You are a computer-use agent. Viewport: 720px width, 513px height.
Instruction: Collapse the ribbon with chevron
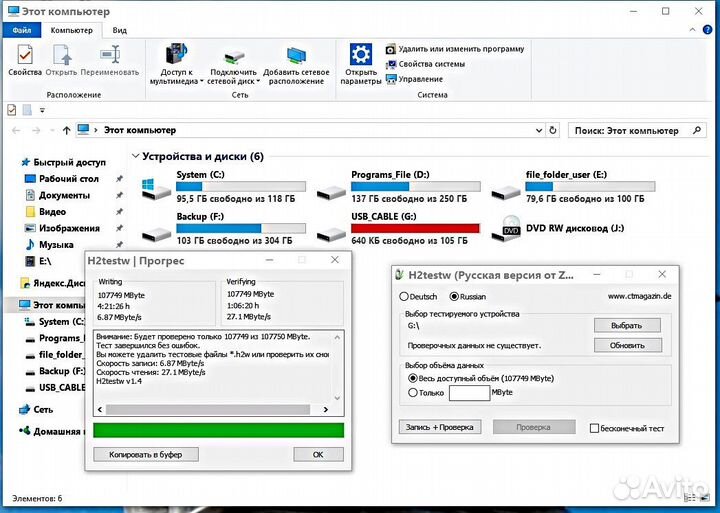692,30
